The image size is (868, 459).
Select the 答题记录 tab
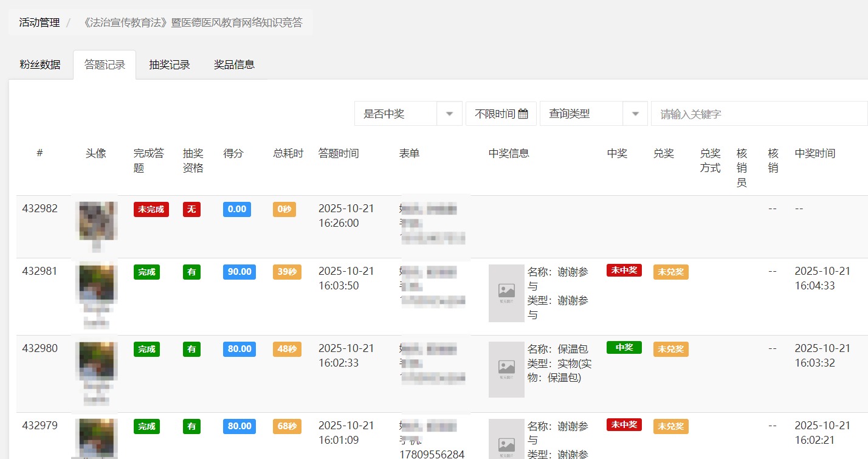pos(105,64)
